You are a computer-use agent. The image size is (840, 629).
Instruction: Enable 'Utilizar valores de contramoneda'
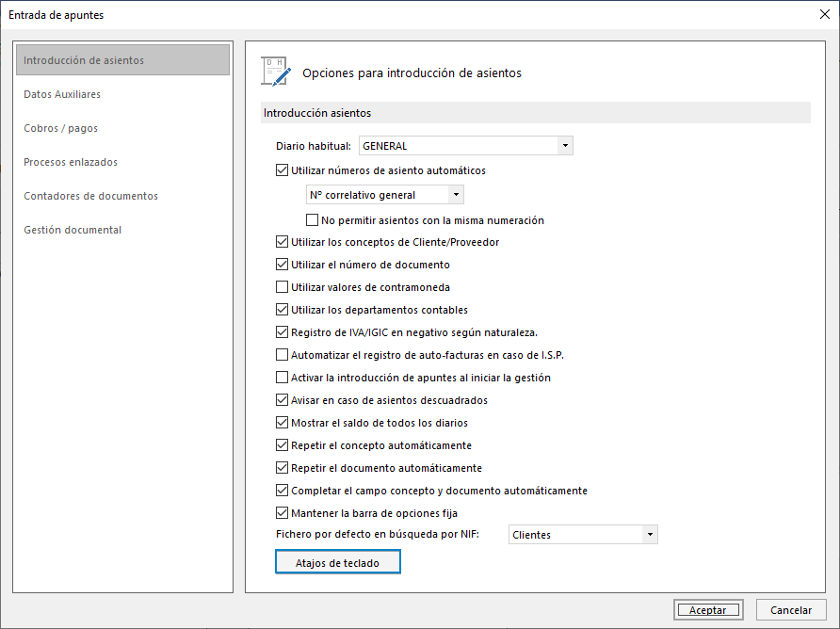click(x=282, y=286)
